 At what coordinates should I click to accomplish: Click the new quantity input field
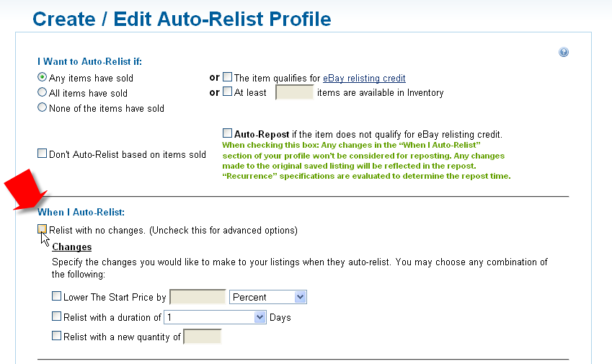click(202, 337)
